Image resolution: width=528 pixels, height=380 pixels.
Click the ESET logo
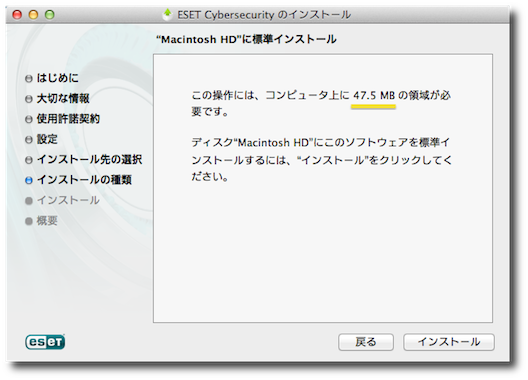click(45, 342)
